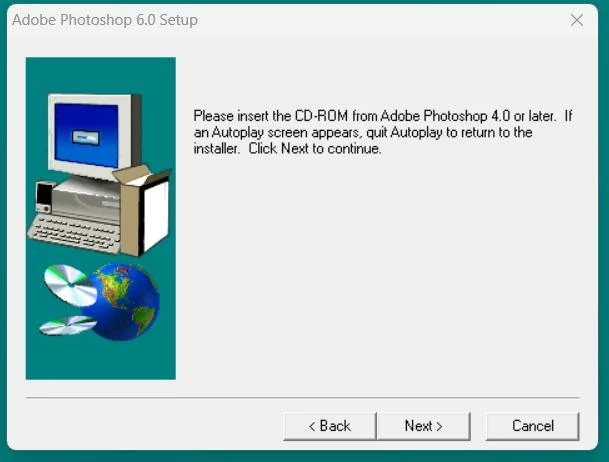Click empty dialog area below instructions
Image resolution: width=609 pixels, height=462 pixels.
[x=381, y=272]
